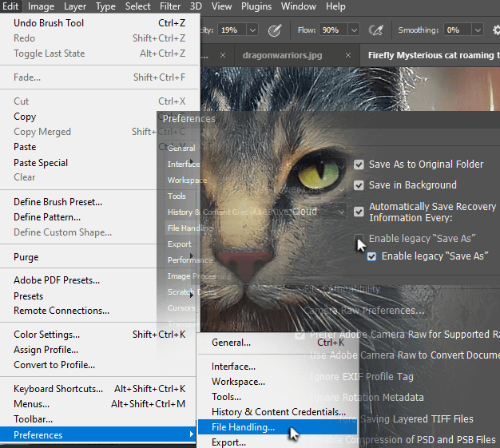Choose General in Preferences submenu
The width and height of the screenshot is (500, 448).
tap(277, 343)
